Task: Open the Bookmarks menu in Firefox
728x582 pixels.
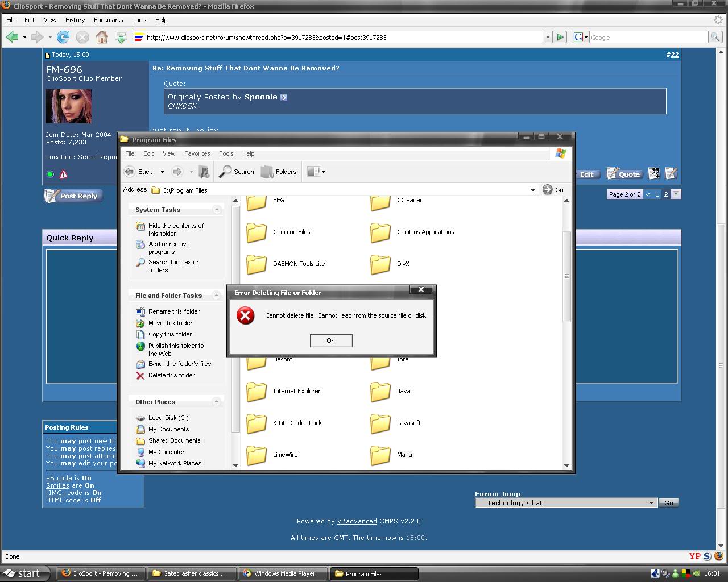Action: point(108,20)
